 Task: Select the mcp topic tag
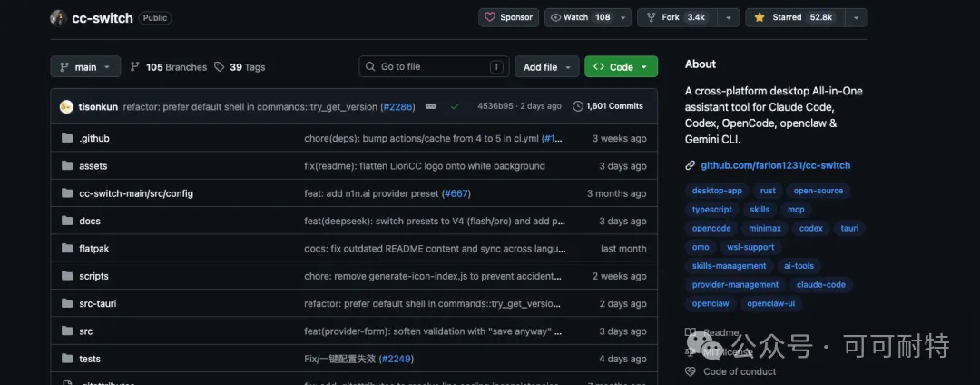(x=796, y=210)
